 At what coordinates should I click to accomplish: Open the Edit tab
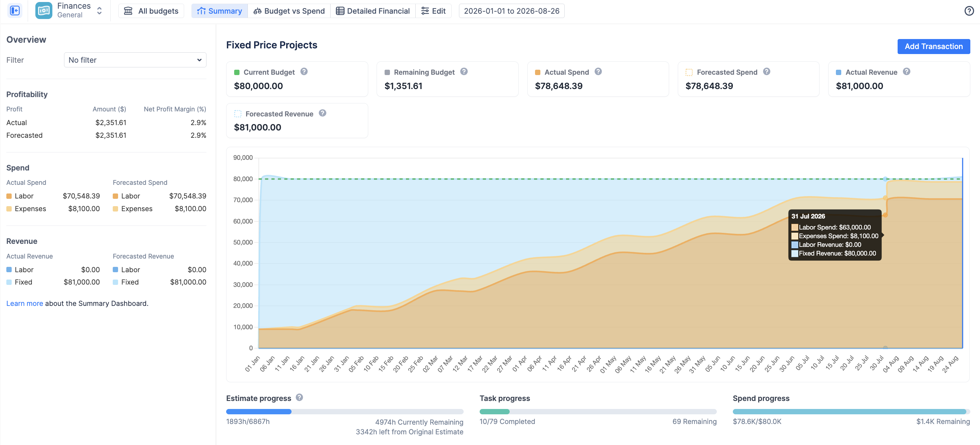tap(433, 11)
